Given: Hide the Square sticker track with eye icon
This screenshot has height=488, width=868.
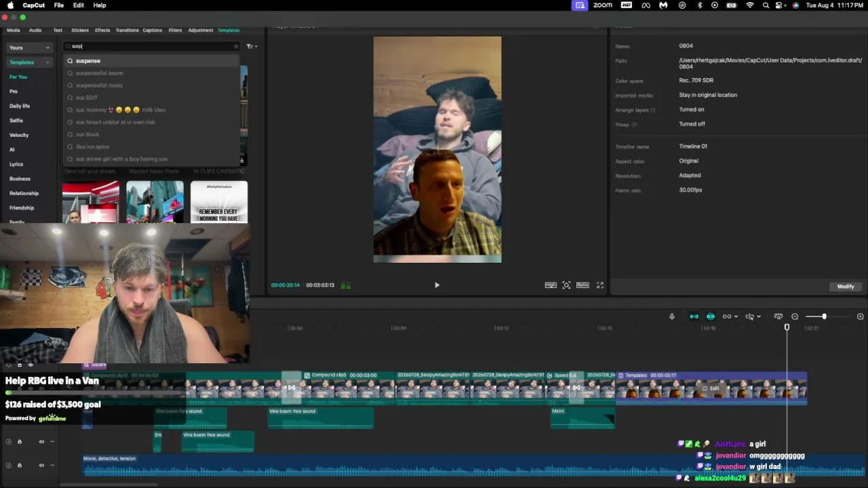Looking at the screenshot, I should [31, 365].
